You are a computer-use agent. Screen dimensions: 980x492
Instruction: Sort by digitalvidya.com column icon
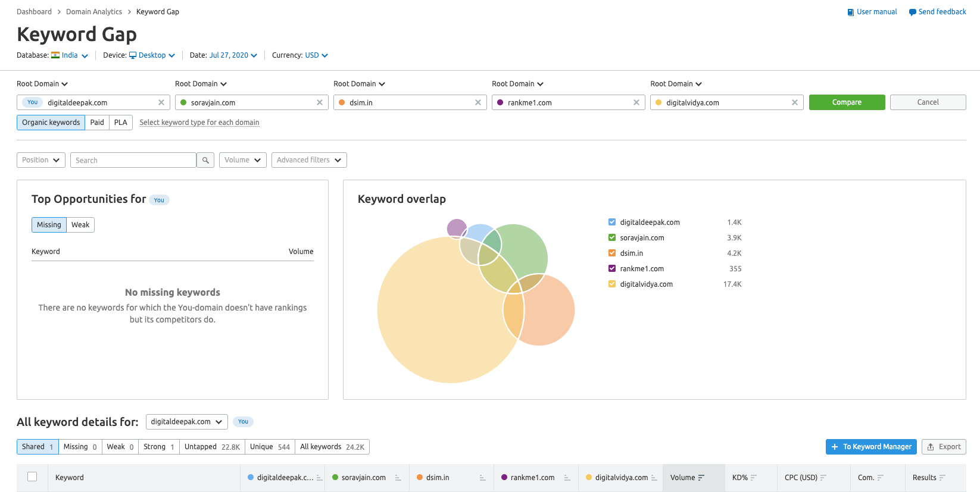[x=654, y=478]
